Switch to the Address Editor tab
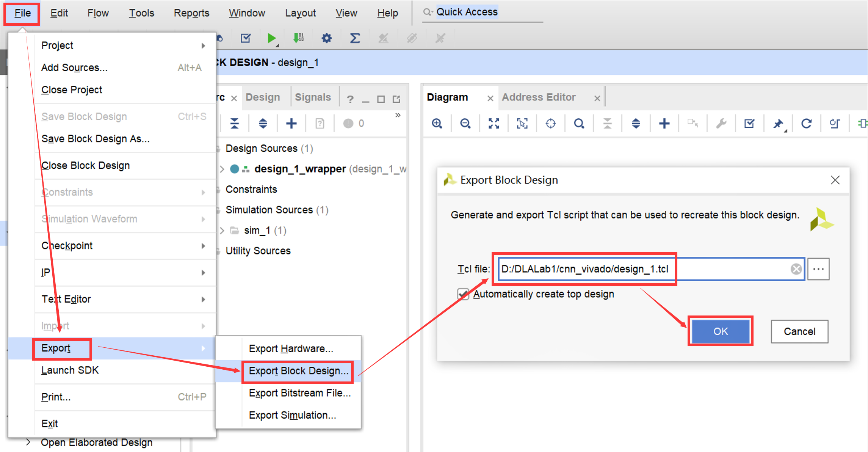 point(539,97)
